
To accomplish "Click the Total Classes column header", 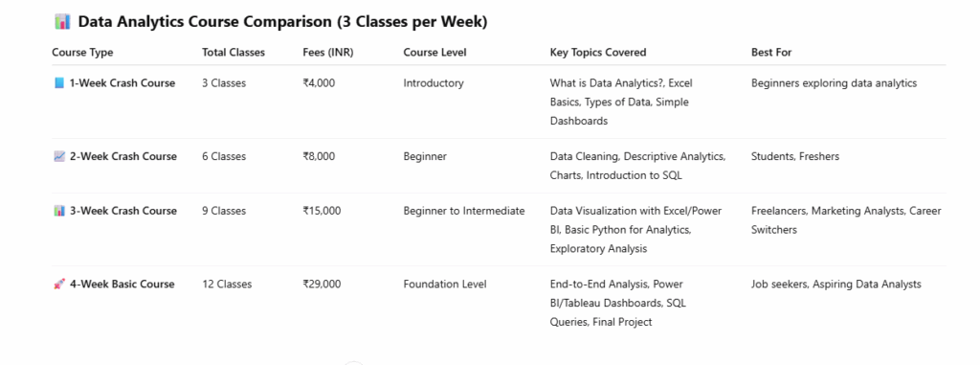I will pos(234,53).
